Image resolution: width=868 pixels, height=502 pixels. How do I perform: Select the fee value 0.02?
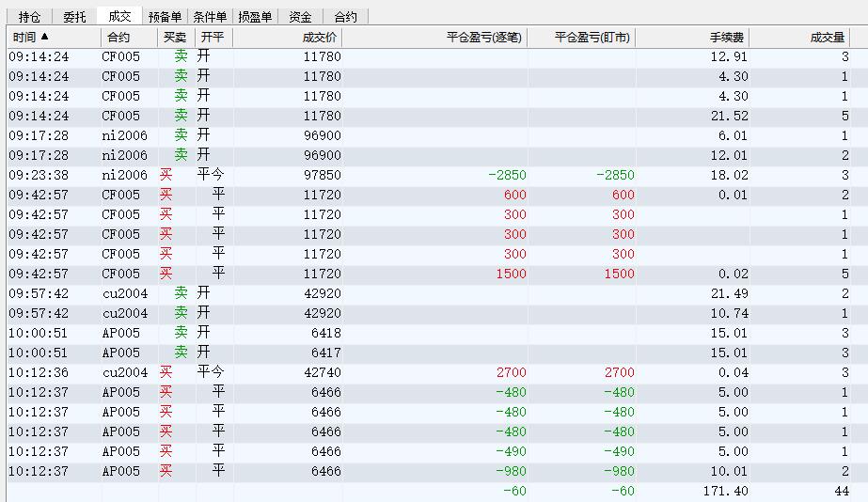coord(733,274)
